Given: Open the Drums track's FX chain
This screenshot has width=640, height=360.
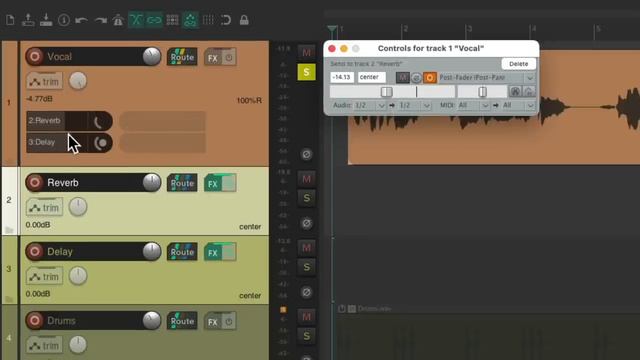Looking at the screenshot, I should tap(213, 321).
